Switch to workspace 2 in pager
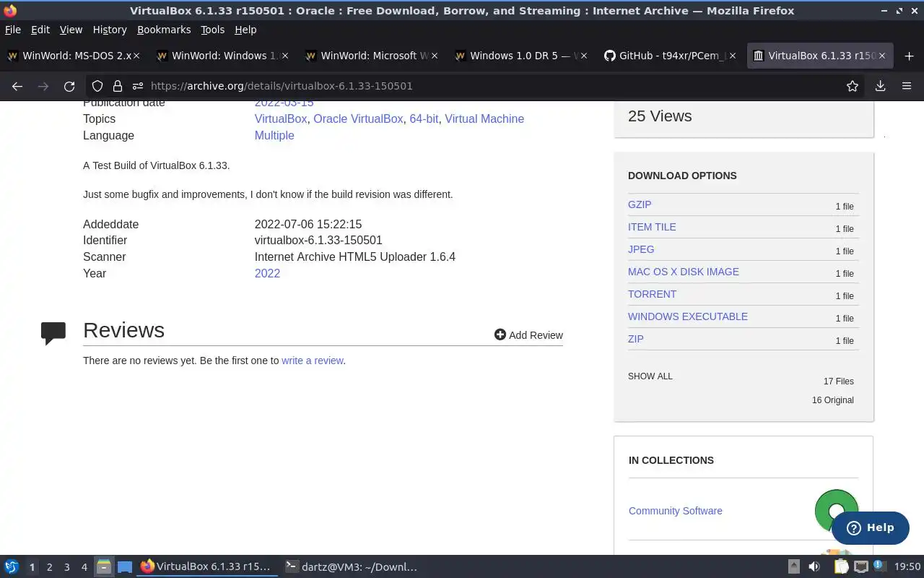 click(x=49, y=567)
